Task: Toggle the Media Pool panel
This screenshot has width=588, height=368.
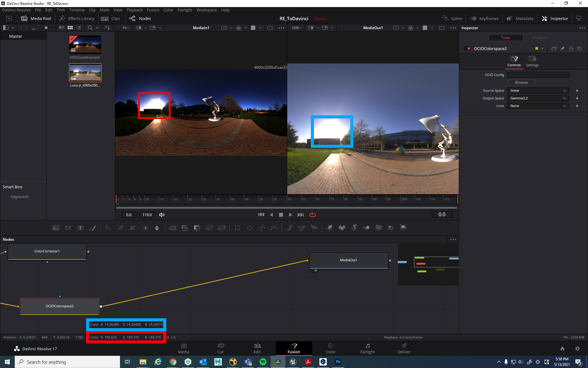Action: 36,19
